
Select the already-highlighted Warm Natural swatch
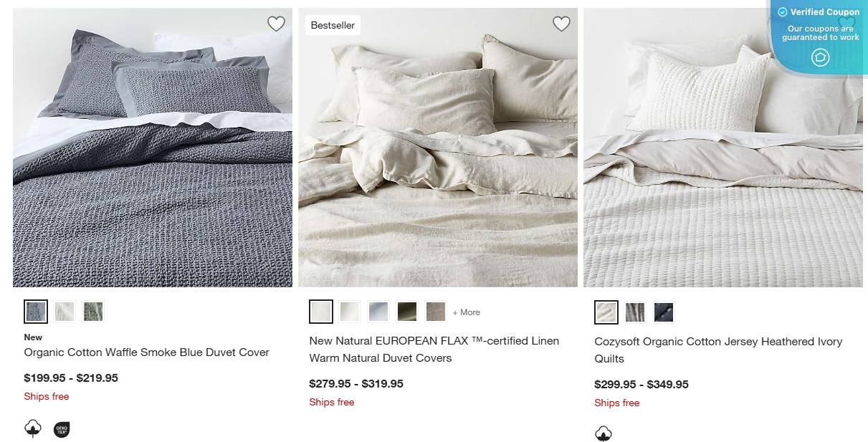[320, 311]
